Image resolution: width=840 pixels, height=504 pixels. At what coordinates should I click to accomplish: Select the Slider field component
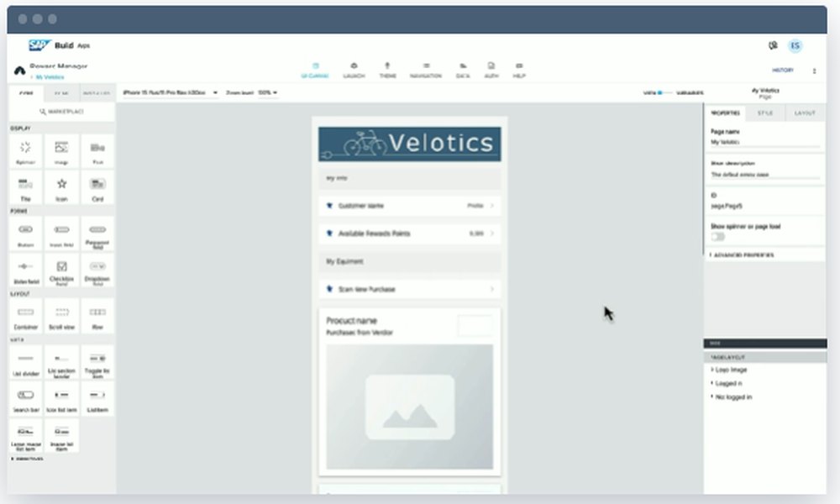tap(26, 270)
